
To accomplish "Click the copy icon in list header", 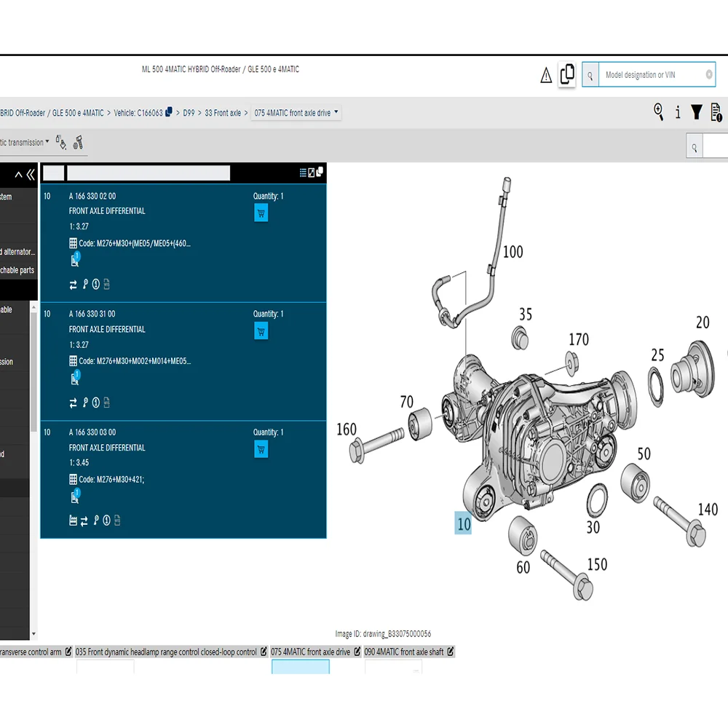I will tap(320, 172).
